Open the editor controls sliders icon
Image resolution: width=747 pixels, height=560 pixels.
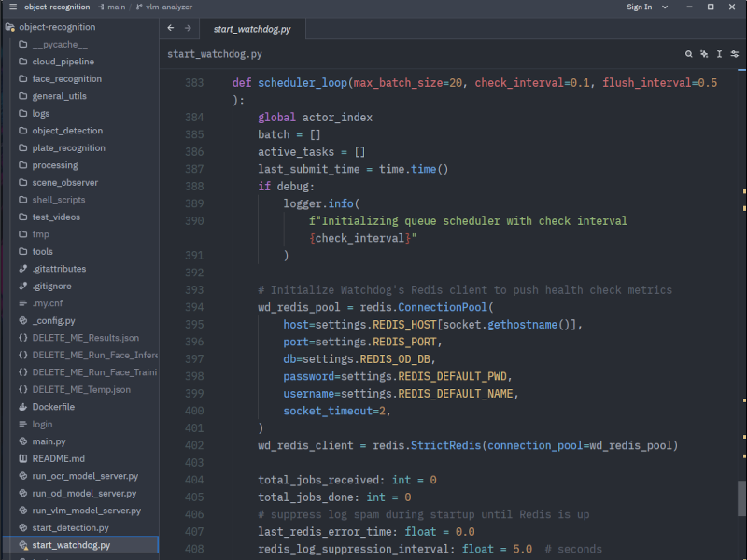pyautogui.click(x=735, y=54)
